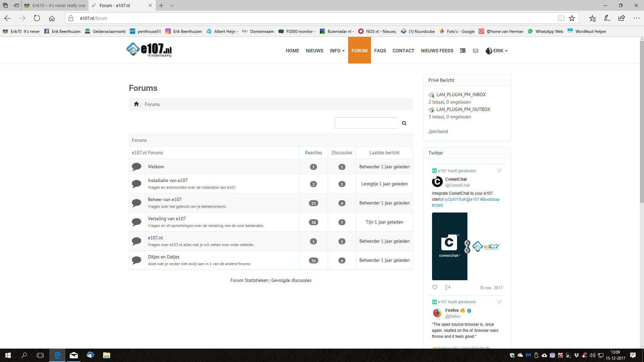This screenshot has height=362, width=644.
Task: Click the forum search input field
Action: (366, 123)
